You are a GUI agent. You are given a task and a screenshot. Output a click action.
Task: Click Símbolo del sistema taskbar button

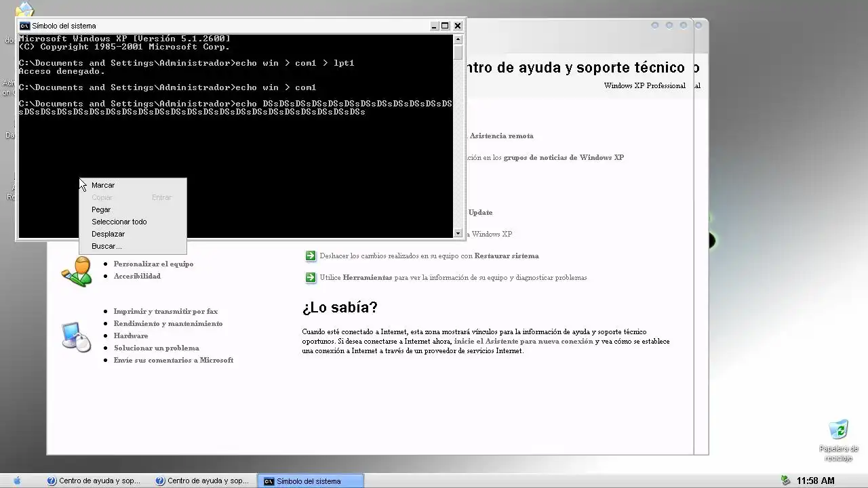click(x=311, y=481)
